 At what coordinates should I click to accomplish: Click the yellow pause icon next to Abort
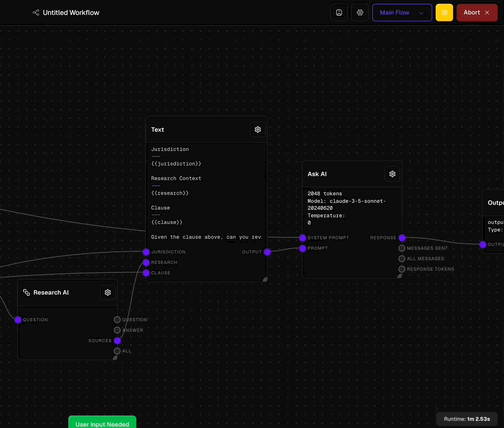pyautogui.click(x=444, y=12)
